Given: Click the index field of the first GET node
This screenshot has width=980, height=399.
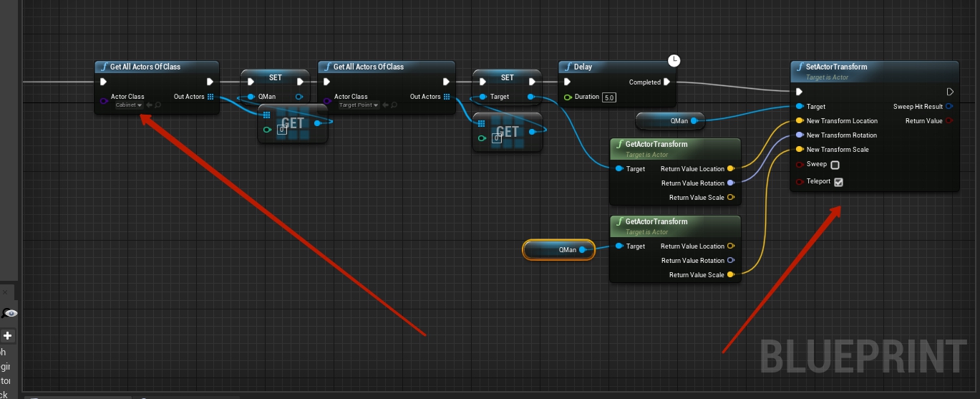Looking at the screenshot, I should (282, 130).
